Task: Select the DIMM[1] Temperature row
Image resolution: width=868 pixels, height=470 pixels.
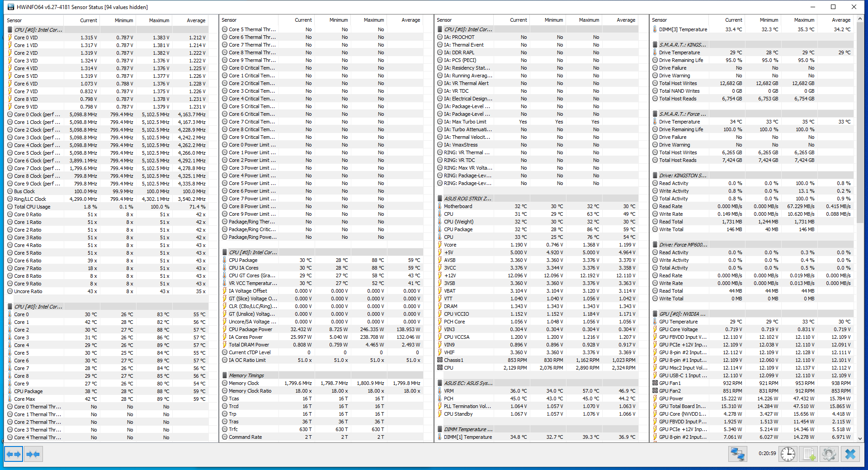Action: pos(537,437)
